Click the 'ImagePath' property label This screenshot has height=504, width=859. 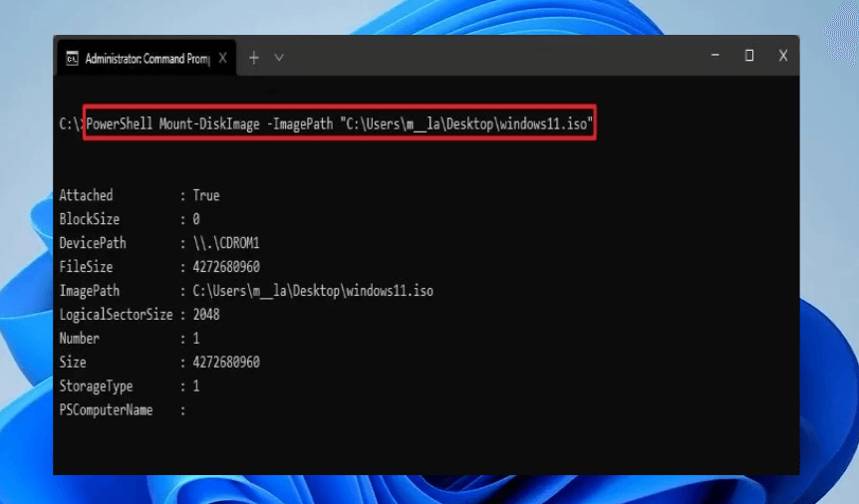point(90,291)
